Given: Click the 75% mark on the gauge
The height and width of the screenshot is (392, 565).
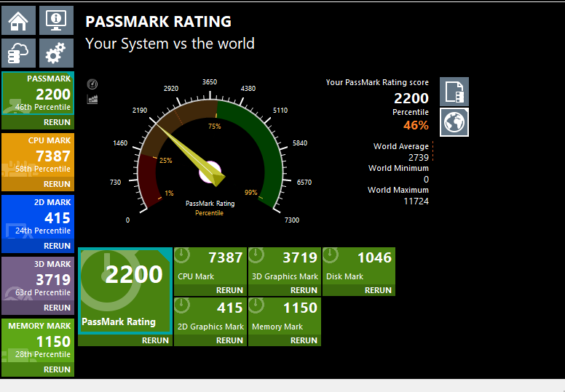Looking at the screenshot, I should click(214, 127).
